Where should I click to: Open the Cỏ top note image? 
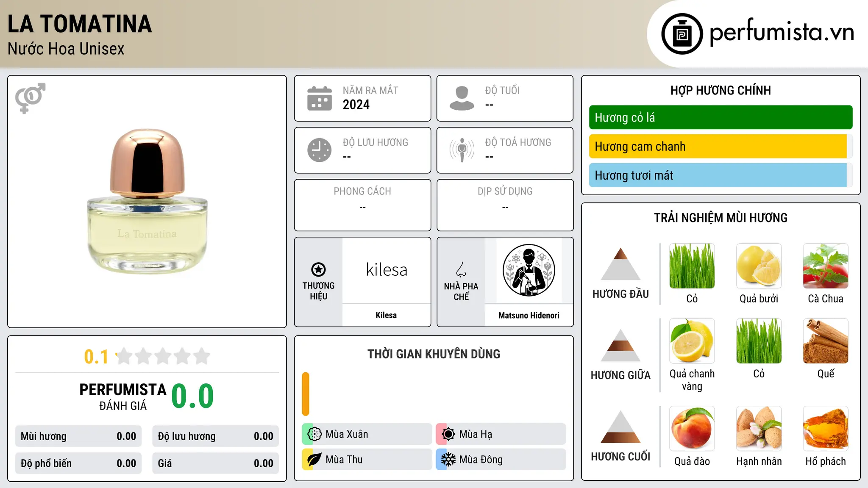point(692,266)
